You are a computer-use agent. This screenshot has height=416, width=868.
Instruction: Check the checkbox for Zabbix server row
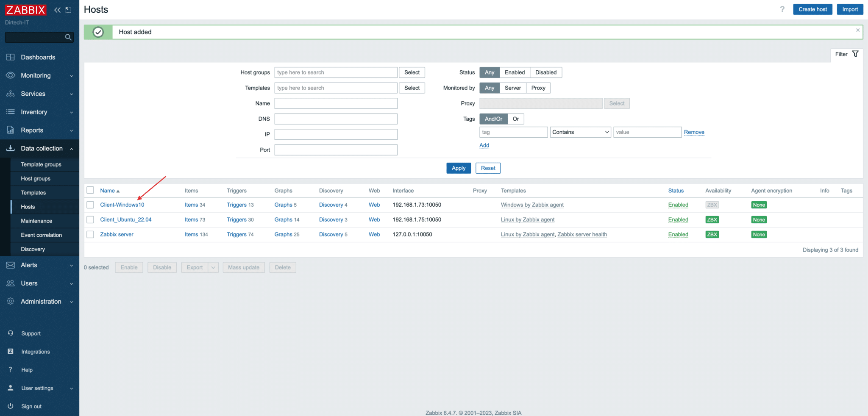[90, 234]
